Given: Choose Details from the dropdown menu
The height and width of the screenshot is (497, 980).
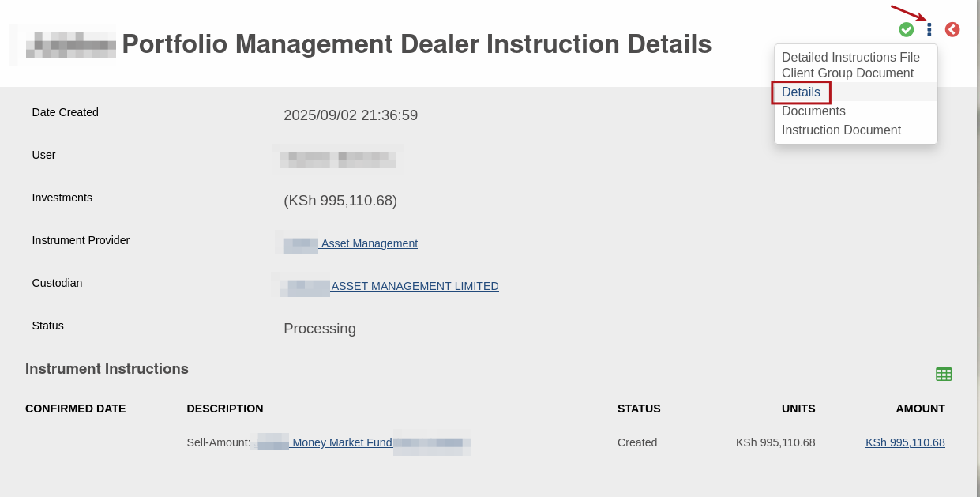Looking at the screenshot, I should [x=801, y=92].
